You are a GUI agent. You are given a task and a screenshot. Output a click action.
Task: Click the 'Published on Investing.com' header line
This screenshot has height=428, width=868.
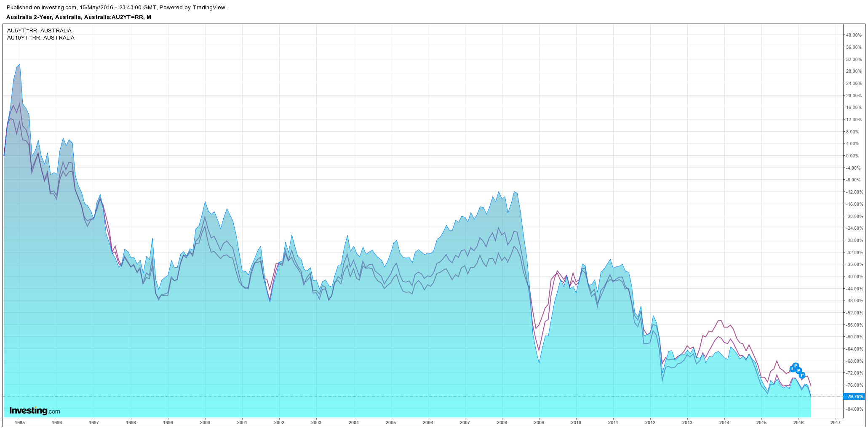pos(117,8)
